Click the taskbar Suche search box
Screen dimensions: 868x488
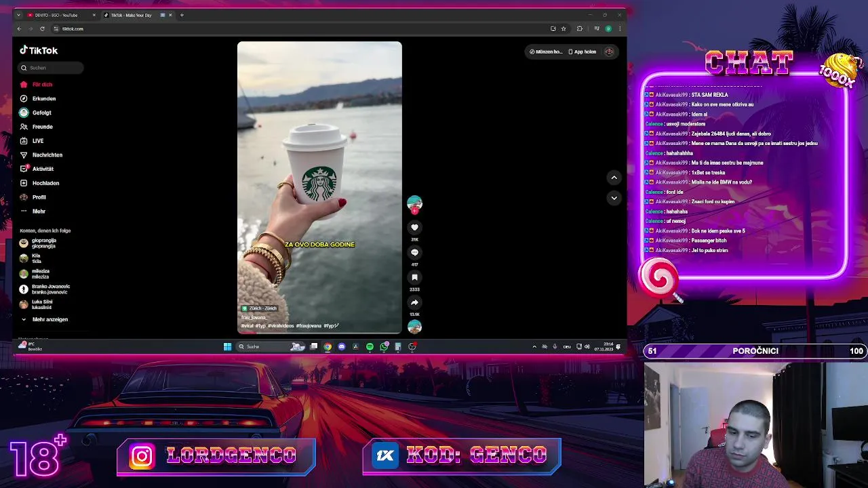271,346
